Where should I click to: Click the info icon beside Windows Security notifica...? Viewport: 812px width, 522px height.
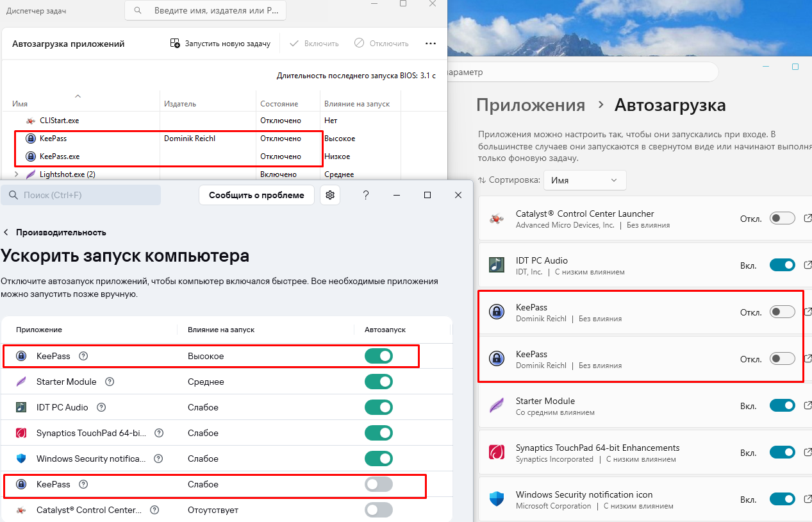[x=158, y=459]
